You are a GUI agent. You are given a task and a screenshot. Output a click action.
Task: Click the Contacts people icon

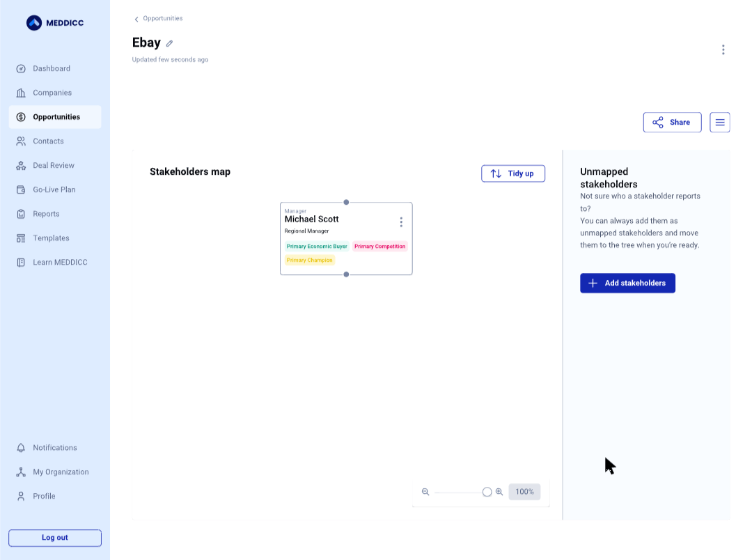click(21, 141)
